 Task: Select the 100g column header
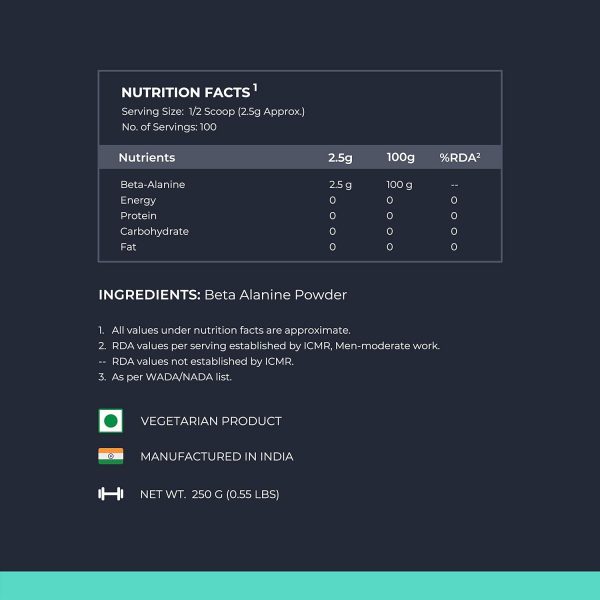click(401, 157)
